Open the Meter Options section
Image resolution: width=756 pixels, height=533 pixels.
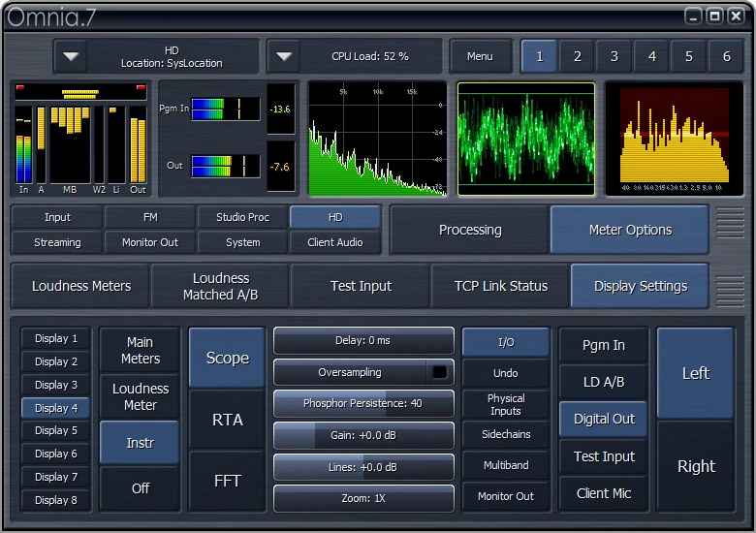click(630, 230)
